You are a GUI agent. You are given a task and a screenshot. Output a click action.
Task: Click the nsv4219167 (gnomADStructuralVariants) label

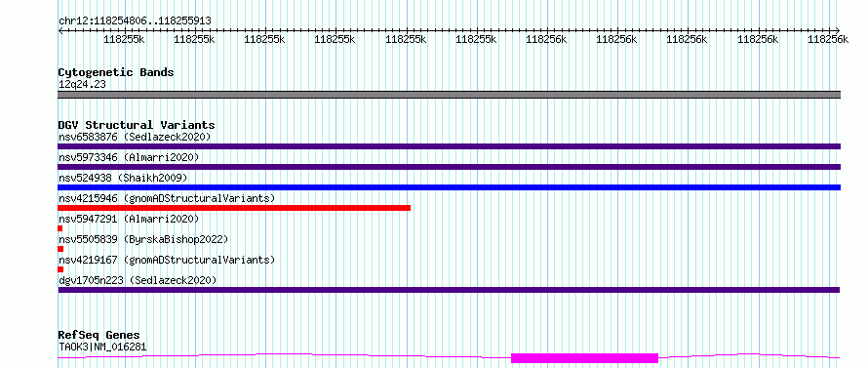click(x=167, y=260)
